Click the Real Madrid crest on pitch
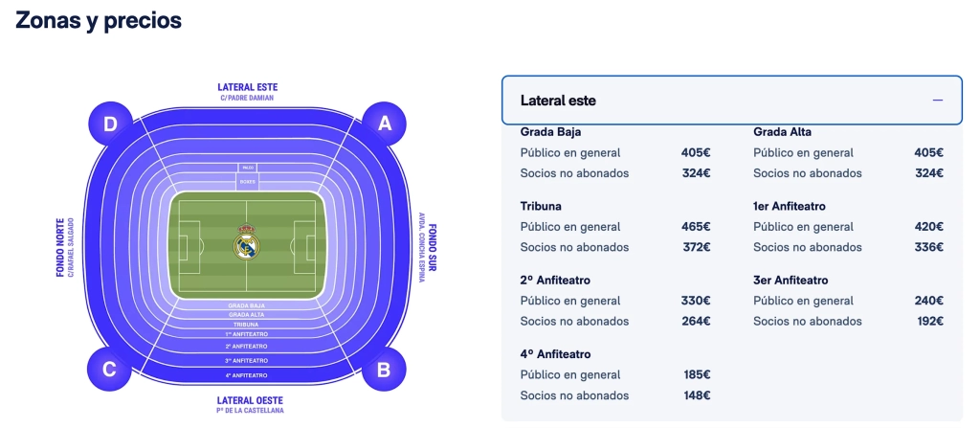This screenshot has height=428, width=980. point(247,243)
